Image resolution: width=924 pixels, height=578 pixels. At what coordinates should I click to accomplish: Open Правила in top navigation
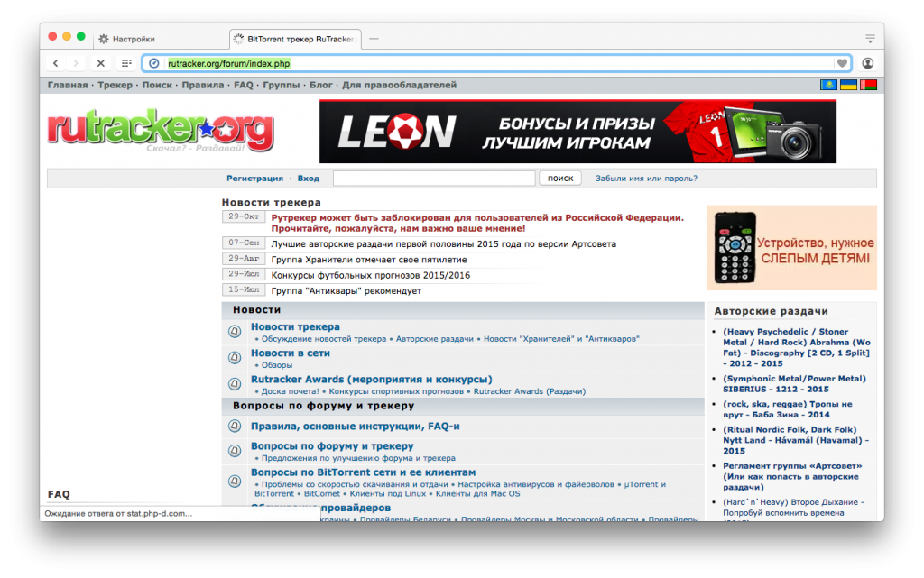tap(203, 86)
